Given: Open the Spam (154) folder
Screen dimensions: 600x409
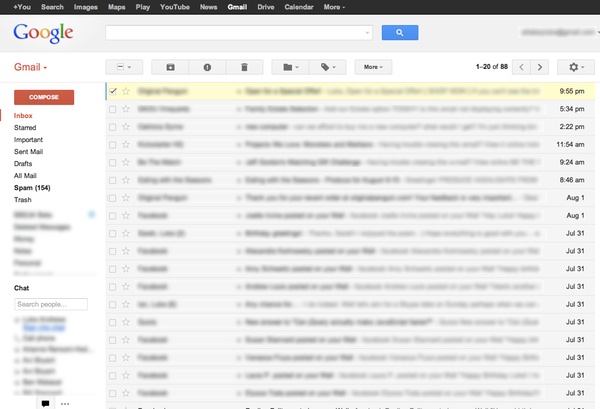Looking at the screenshot, I should tap(32, 187).
